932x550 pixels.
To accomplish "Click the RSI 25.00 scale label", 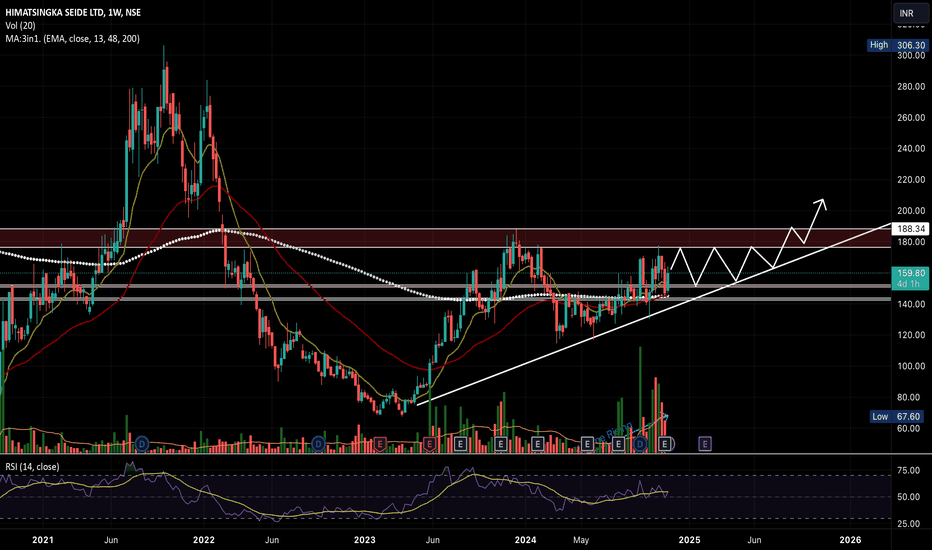I will click(909, 523).
